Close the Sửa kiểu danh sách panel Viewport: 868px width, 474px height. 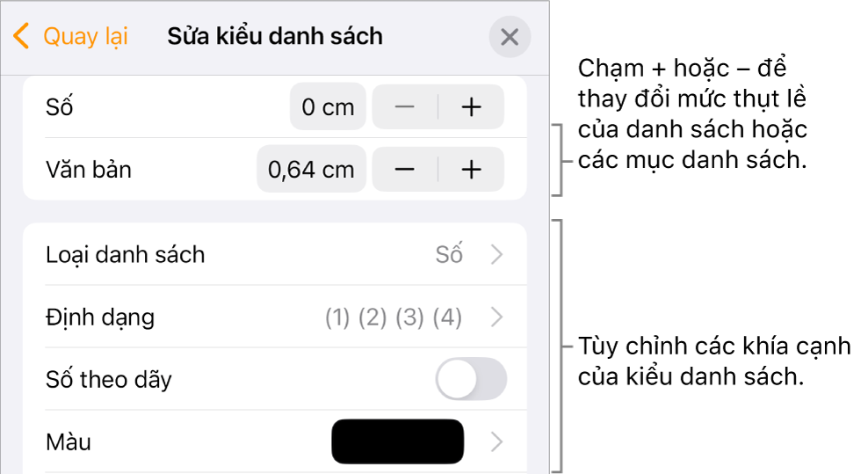point(510,38)
